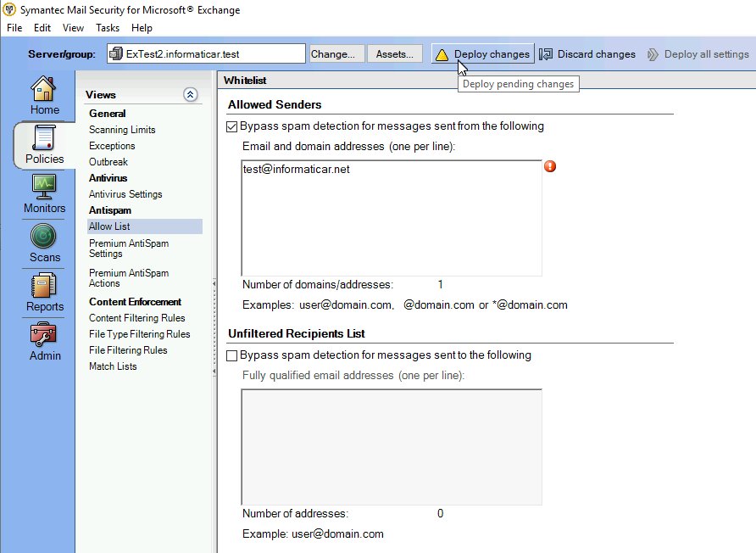The height and width of the screenshot is (553, 756).
Task: Open the File menu
Action: pyautogui.click(x=14, y=28)
